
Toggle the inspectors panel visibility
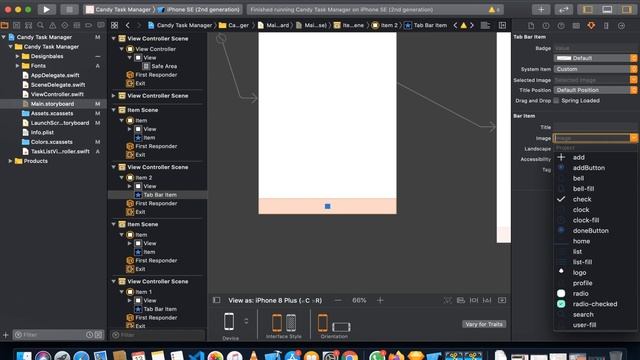[627, 9]
